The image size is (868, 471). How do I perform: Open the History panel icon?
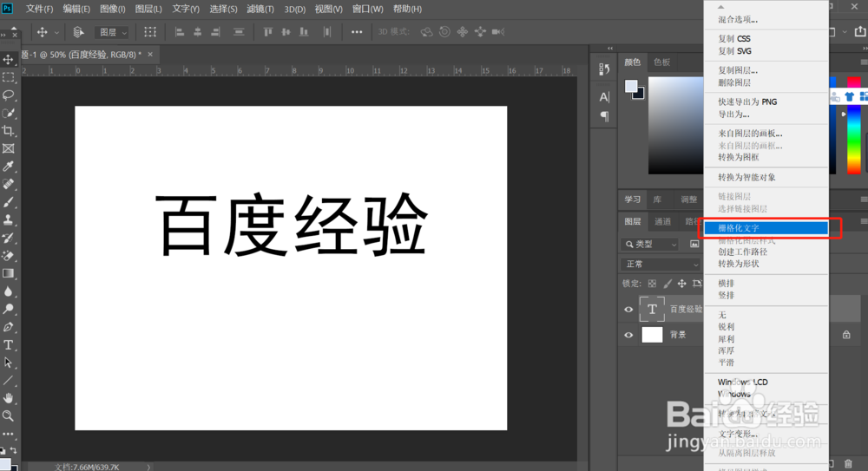[604, 69]
